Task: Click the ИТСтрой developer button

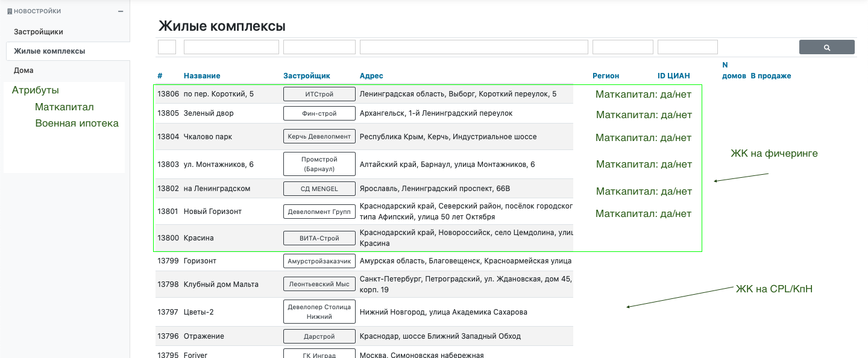Action: 319,94
